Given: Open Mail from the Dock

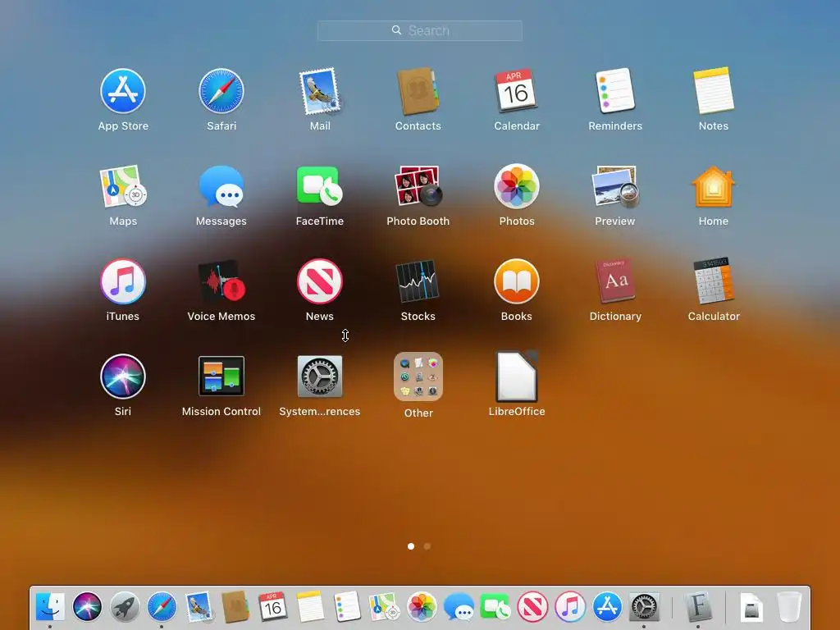Looking at the screenshot, I should pyautogui.click(x=199, y=607).
